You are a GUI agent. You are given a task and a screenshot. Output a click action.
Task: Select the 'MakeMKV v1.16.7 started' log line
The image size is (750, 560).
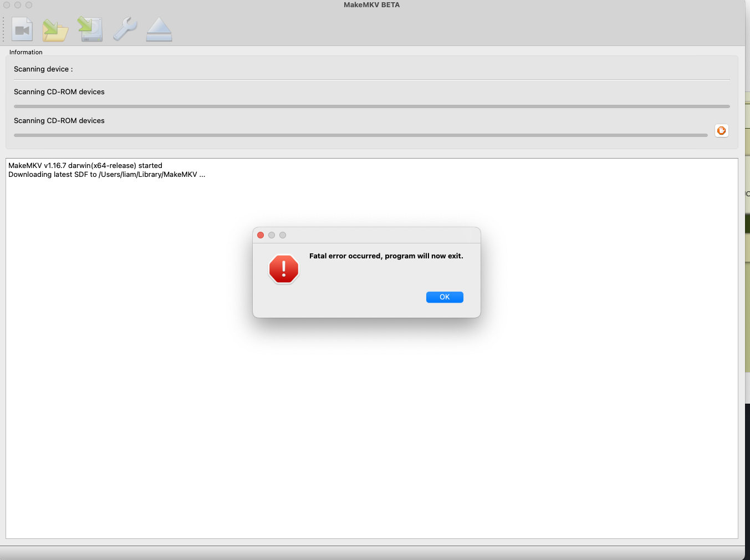pyautogui.click(x=85, y=166)
